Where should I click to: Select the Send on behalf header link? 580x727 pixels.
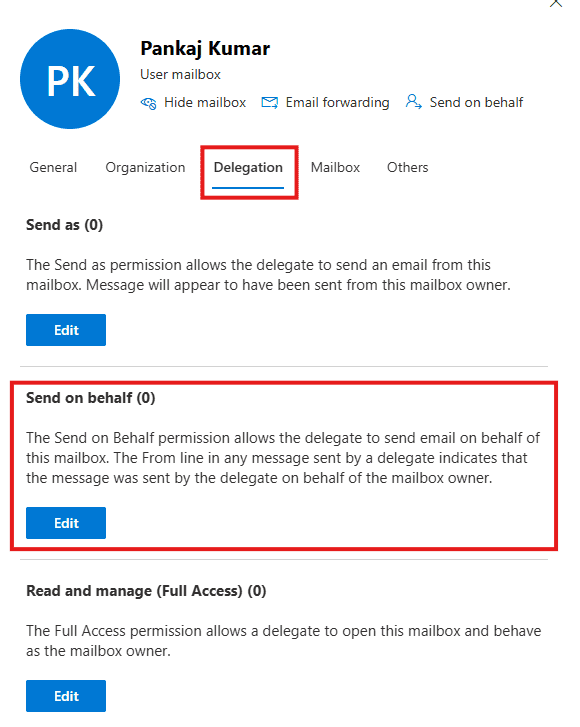tap(476, 102)
